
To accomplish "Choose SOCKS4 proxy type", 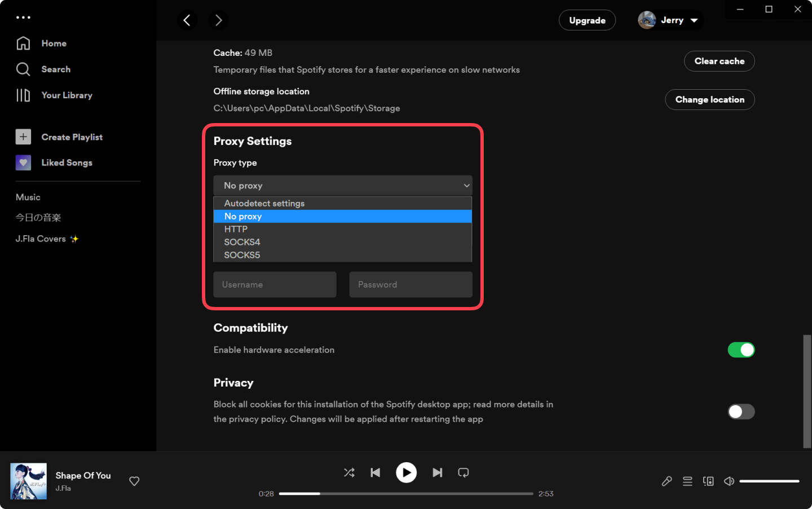I will click(x=343, y=242).
